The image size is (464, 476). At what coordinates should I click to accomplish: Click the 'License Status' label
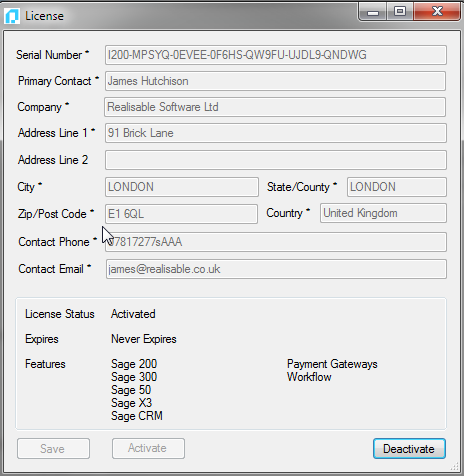tap(60, 314)
